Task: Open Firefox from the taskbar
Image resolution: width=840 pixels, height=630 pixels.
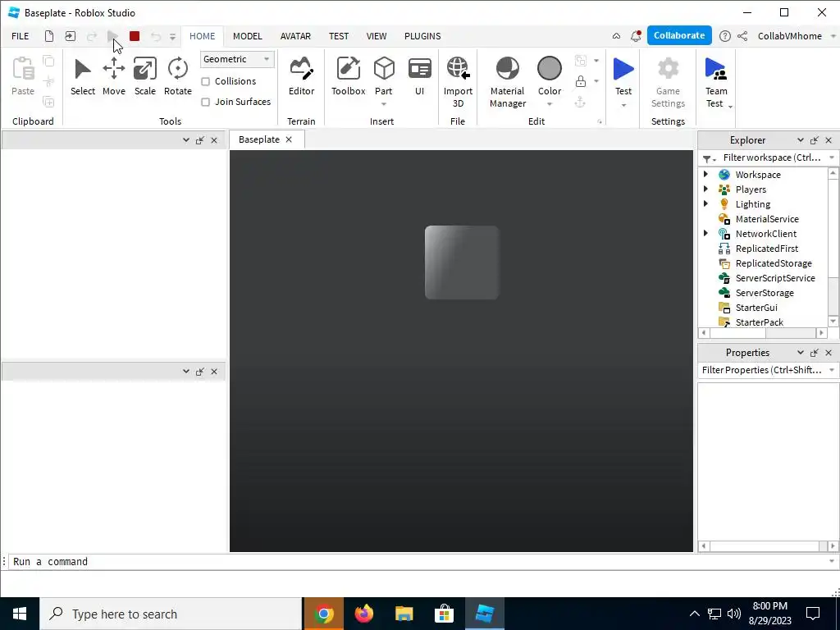Action: (363, 614)
